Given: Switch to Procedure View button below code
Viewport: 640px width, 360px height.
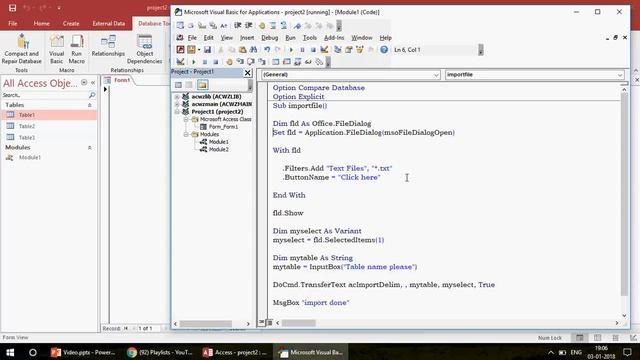Looking at the screenshot, I should pyautogui.click(x=261, y=322).
